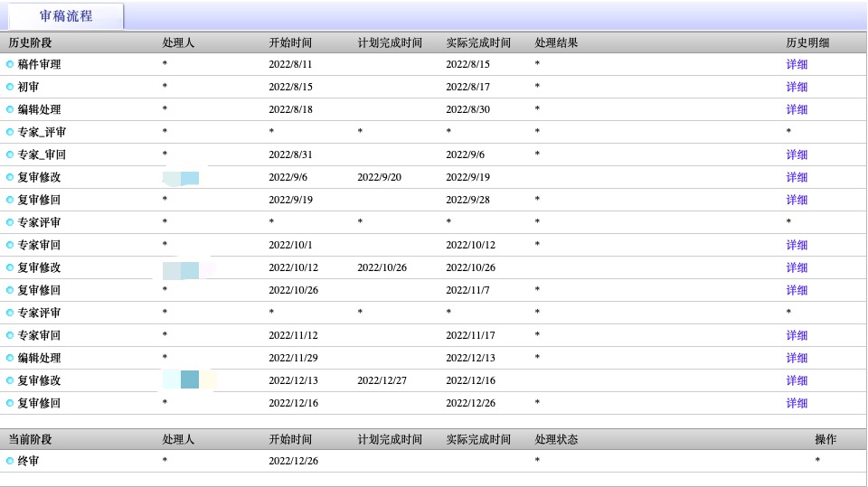Open 详细 for 编辑处理 started 2022/11/29
This screenshot has width=868, height=487.
coord(797,358)
